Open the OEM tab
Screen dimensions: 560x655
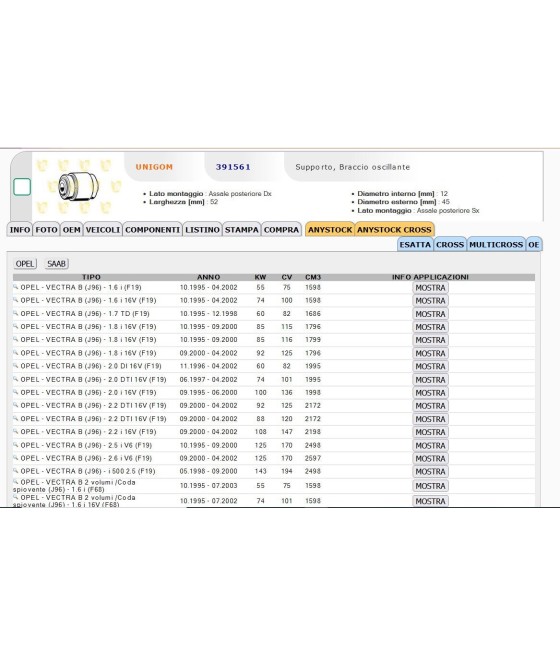71,230
